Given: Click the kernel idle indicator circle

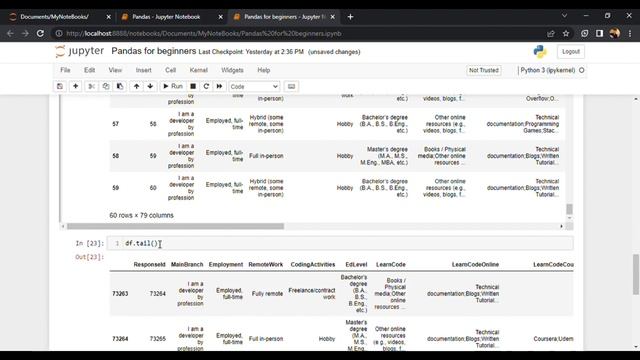Looking at the screenshot, I should click(582, 70).
